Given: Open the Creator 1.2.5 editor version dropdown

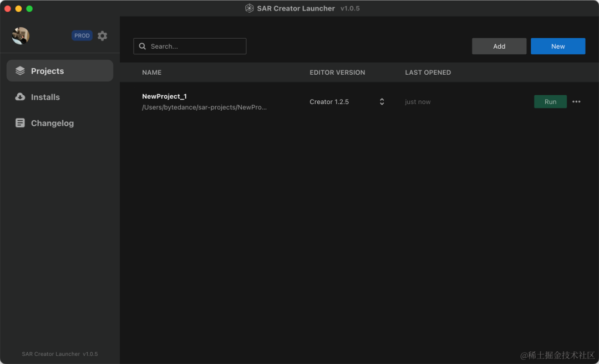Looking at the screenshot, I should 347,102.
